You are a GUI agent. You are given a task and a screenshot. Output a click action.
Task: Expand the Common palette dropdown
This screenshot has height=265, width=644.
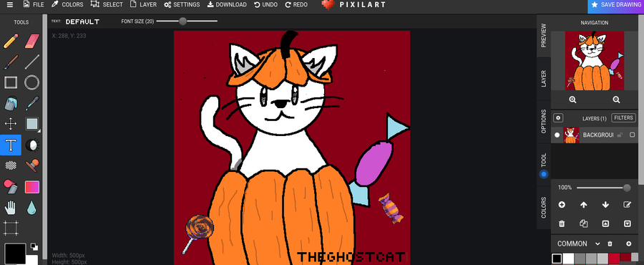point(597,244)
